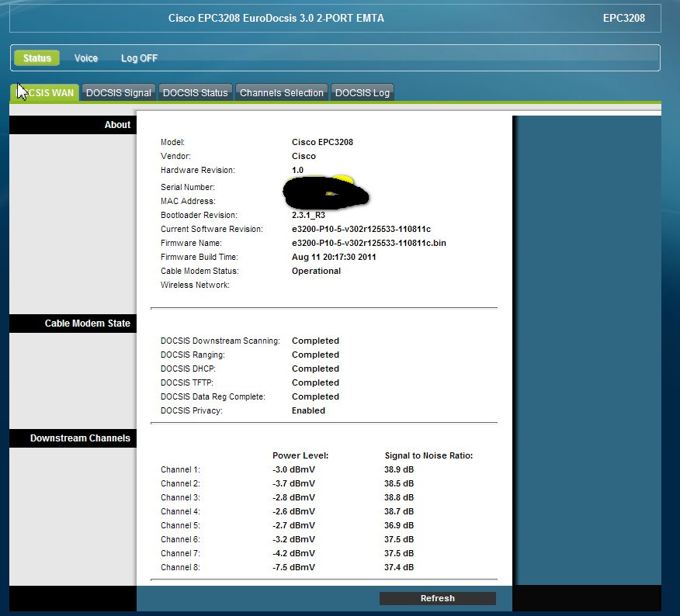Click Channel 1 power level -3.0 dBmV
The width and height of the screenshot is (680, 616).
point(293,469)
